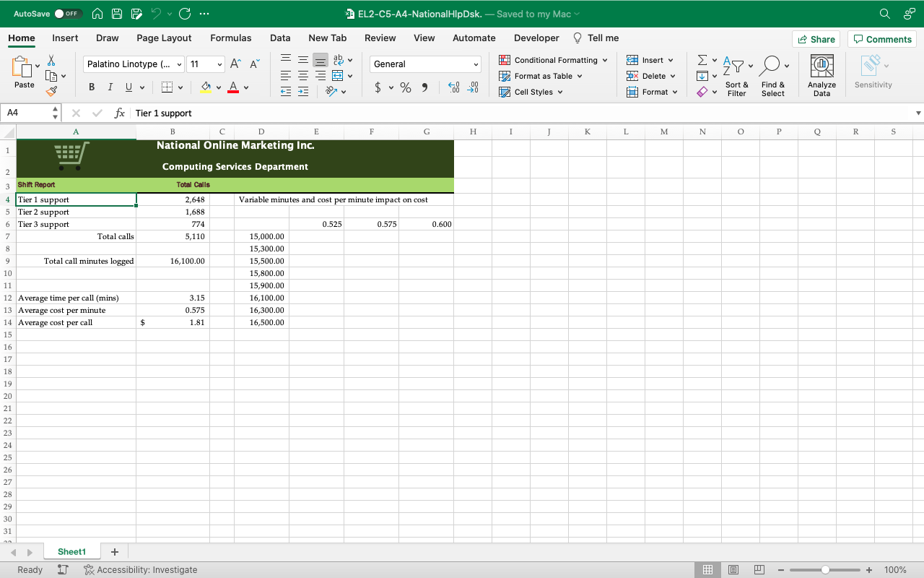The width and height of the screenshot is (924, 578).
Task: Expand Conditional Formatting menu
Action: coord(554,60)
